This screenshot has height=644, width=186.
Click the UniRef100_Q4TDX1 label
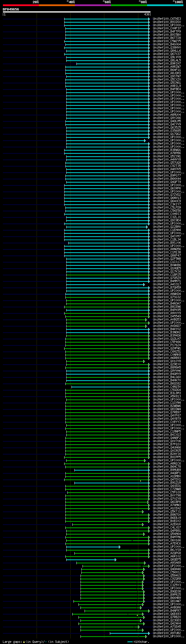click(167, 480)
